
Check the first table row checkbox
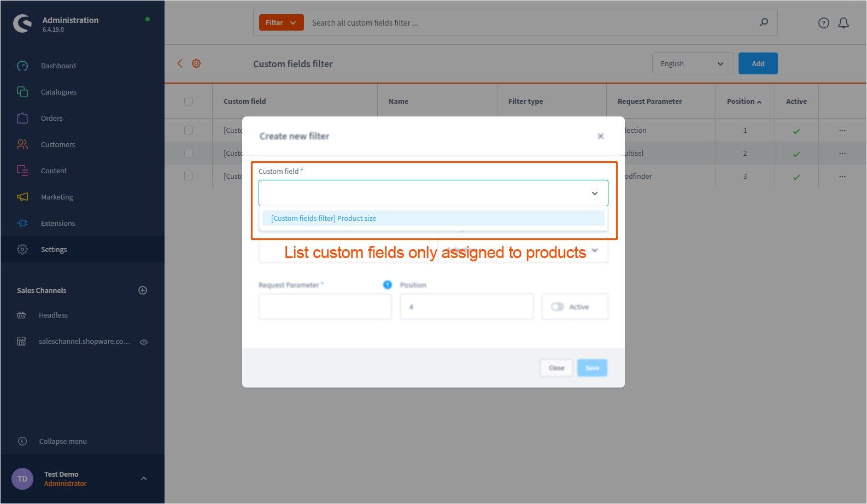189,130
